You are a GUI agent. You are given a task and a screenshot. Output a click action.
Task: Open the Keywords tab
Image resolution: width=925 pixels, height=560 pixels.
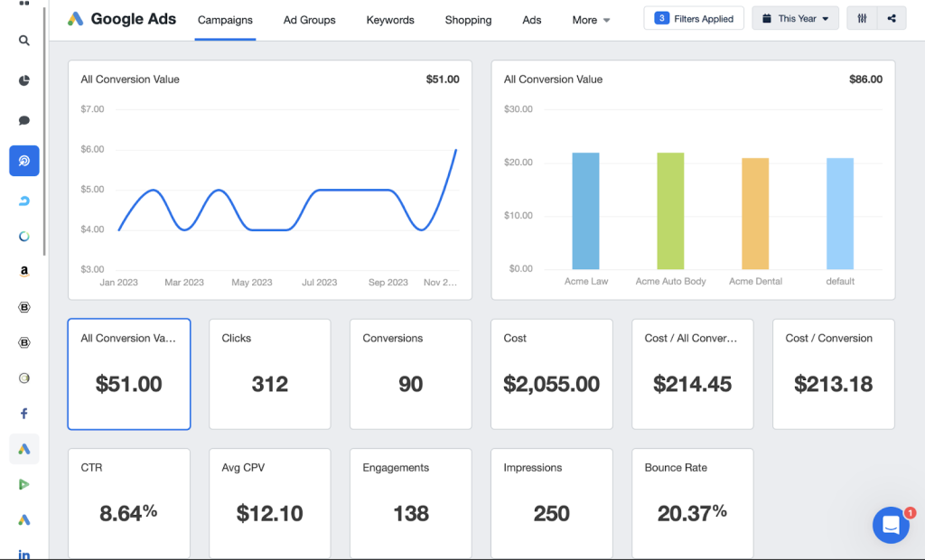(x=390, y=20)
